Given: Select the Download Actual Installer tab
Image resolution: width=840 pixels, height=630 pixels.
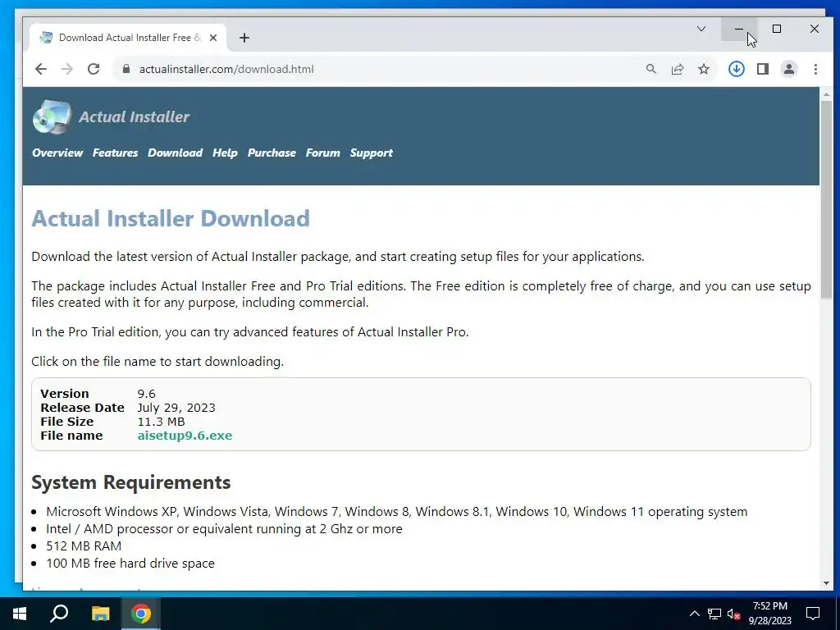Looking at the screenshot, I should (x=129, y=38).
